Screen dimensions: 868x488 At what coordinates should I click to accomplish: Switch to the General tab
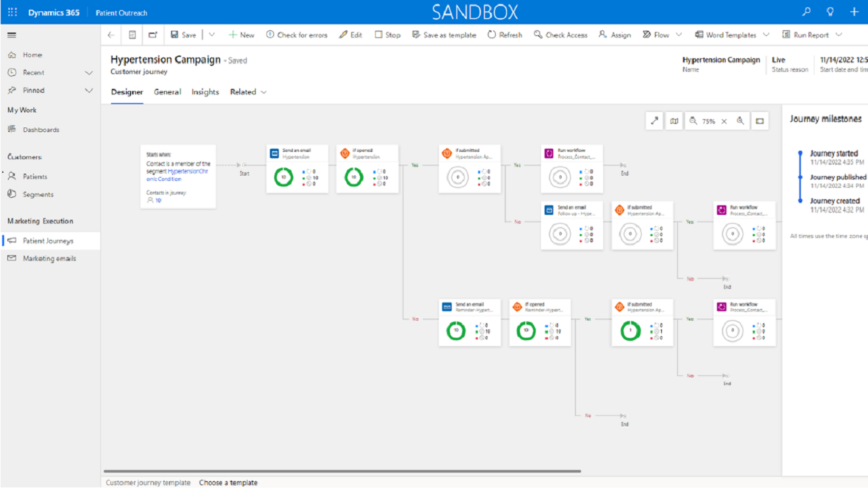[x=167, y=92]
